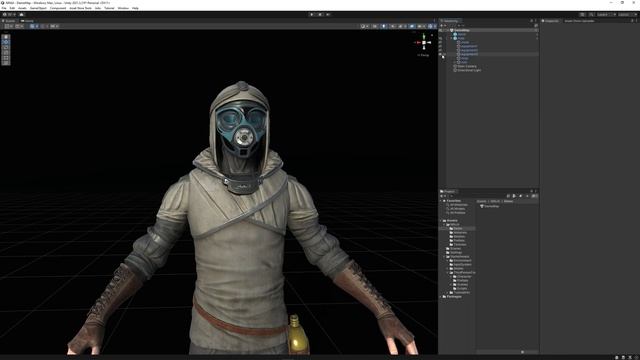Expand the Packages folder in Project
Image resolution: width=640 pixels, height=360 pixels.
click(x=441, y=297)
